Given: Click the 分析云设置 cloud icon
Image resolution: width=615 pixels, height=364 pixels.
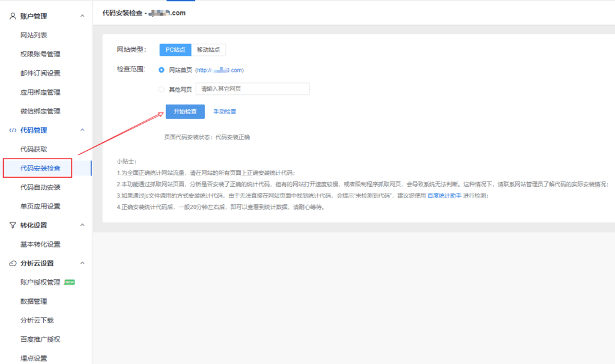Looking at the screenshot, I should click(x=13, y=263).
